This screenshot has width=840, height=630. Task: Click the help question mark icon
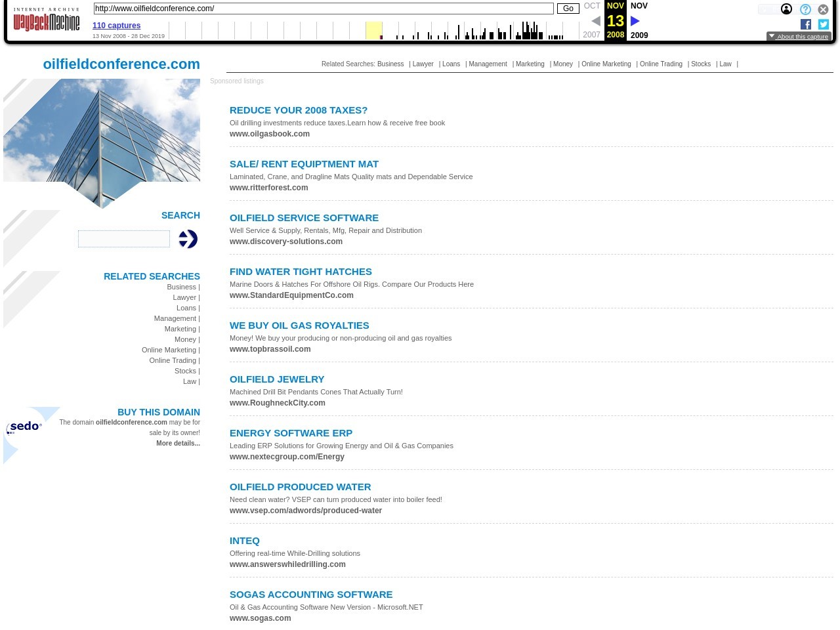coord(805,10)
